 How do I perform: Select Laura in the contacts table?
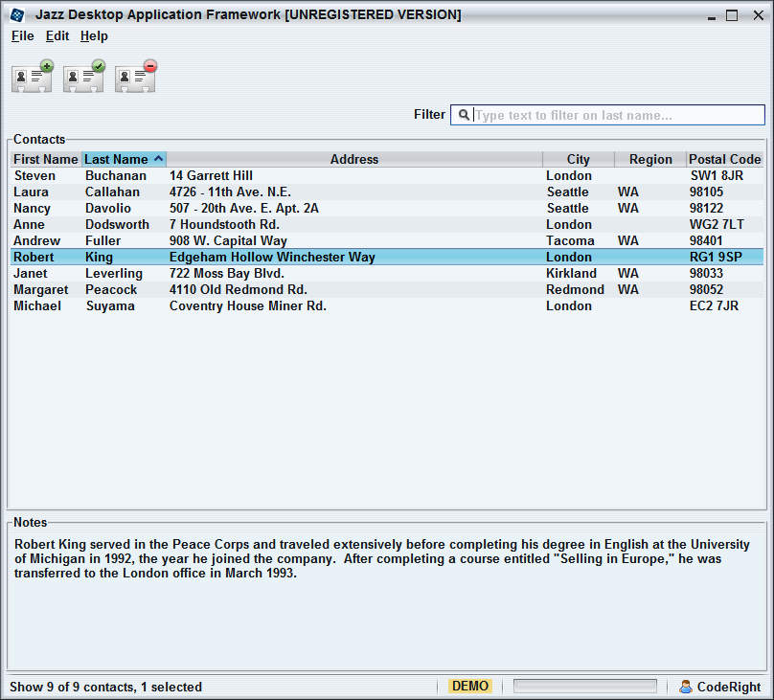31,192
